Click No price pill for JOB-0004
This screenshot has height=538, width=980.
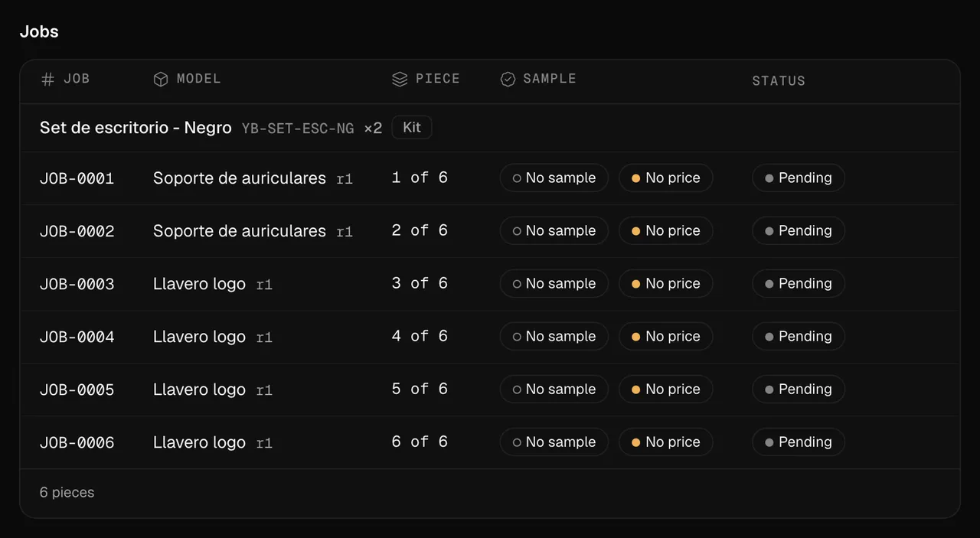coord(666,336)
